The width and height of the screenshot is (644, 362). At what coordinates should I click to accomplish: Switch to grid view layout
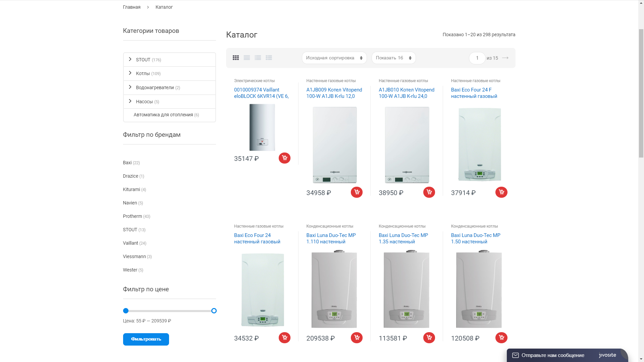point(236,58)
